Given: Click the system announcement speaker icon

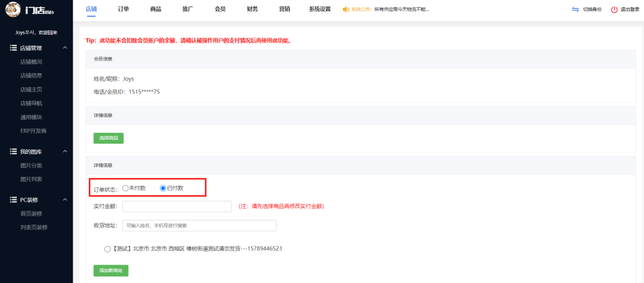Looking at the screenshot, I should [346, 10].
